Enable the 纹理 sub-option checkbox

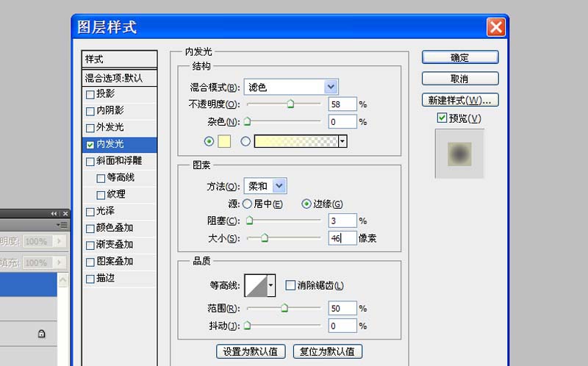click(x=101, y=195)
